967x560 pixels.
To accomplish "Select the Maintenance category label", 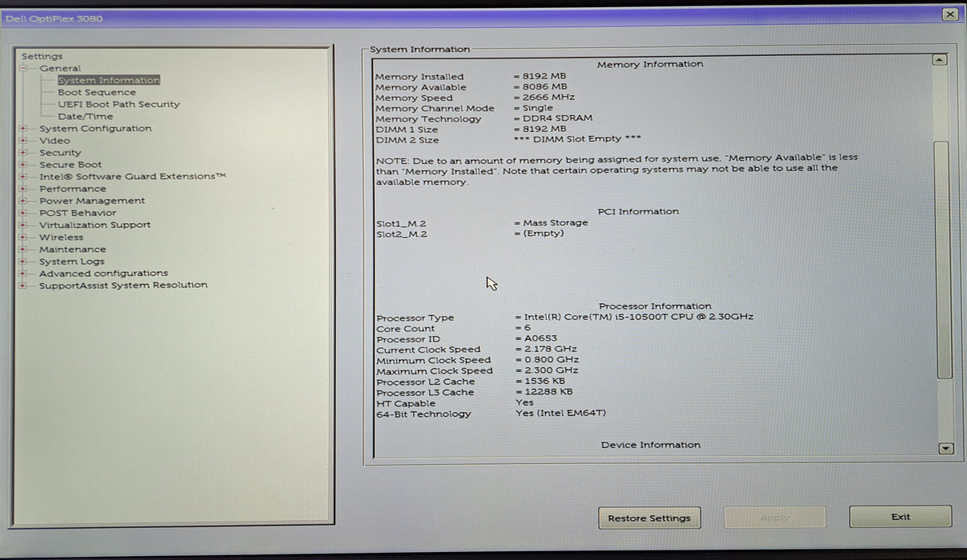I will (73, 249).
